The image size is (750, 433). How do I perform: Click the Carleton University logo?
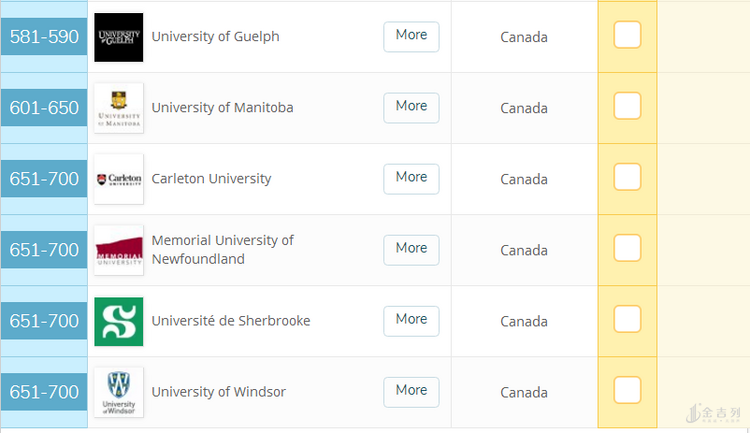[x=119, y=179]
